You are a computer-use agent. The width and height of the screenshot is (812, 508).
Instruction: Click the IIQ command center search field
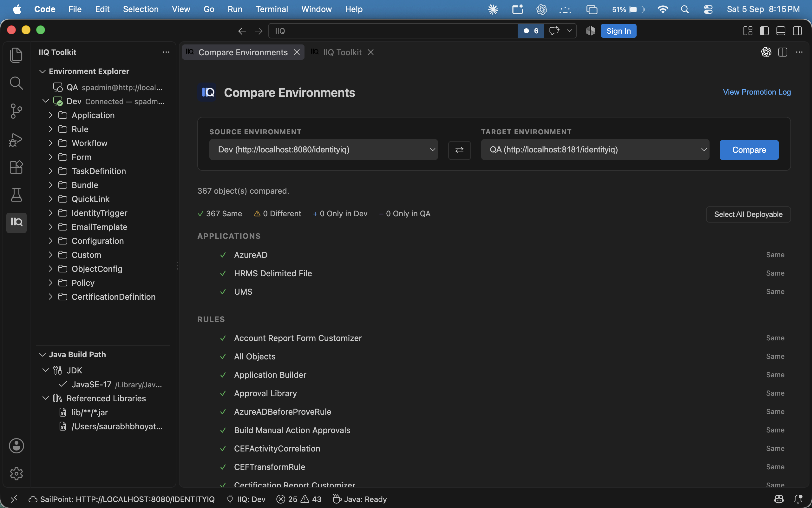tap(393, 31)
